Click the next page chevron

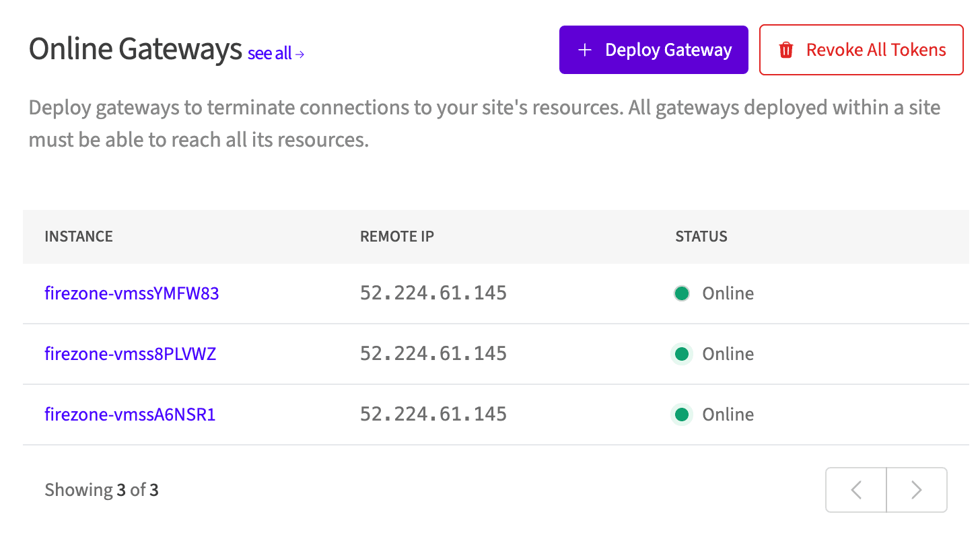[917, 490]
